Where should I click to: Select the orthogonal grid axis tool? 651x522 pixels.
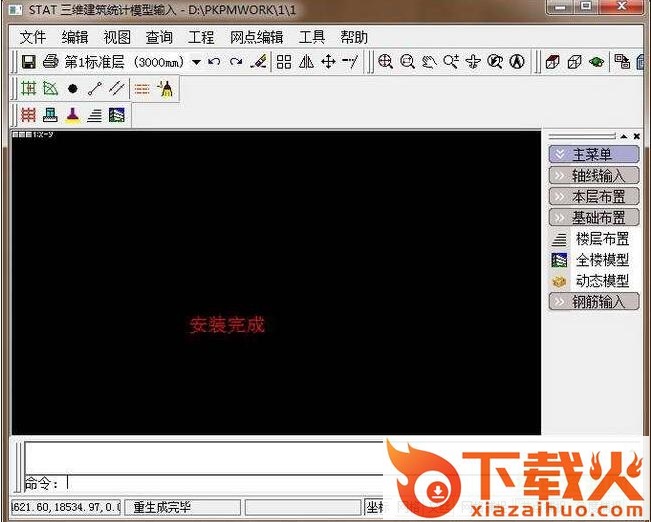(29, 88)
